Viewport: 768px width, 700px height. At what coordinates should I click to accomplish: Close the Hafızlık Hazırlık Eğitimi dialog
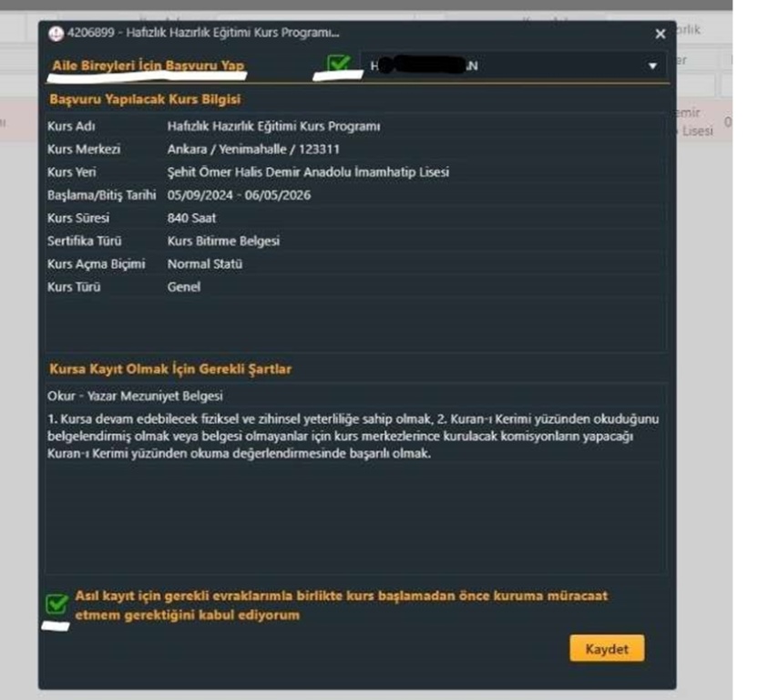click(x=660, y=34)
